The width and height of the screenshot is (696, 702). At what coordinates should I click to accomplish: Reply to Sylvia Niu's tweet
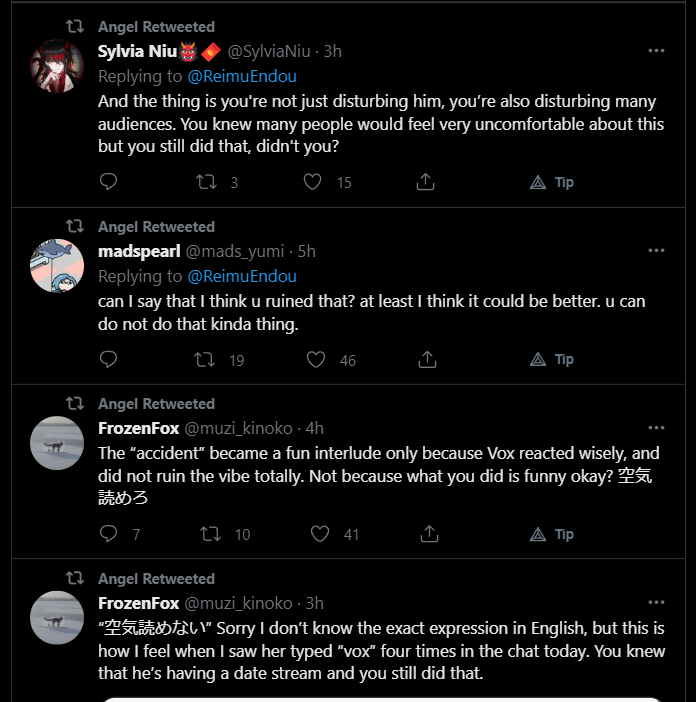[109, 182]
